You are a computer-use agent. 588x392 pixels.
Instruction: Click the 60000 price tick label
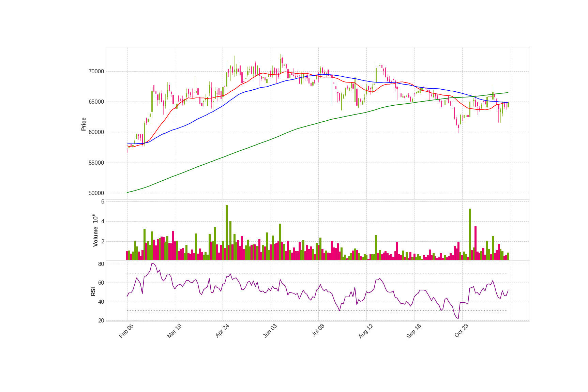point(96,132)
